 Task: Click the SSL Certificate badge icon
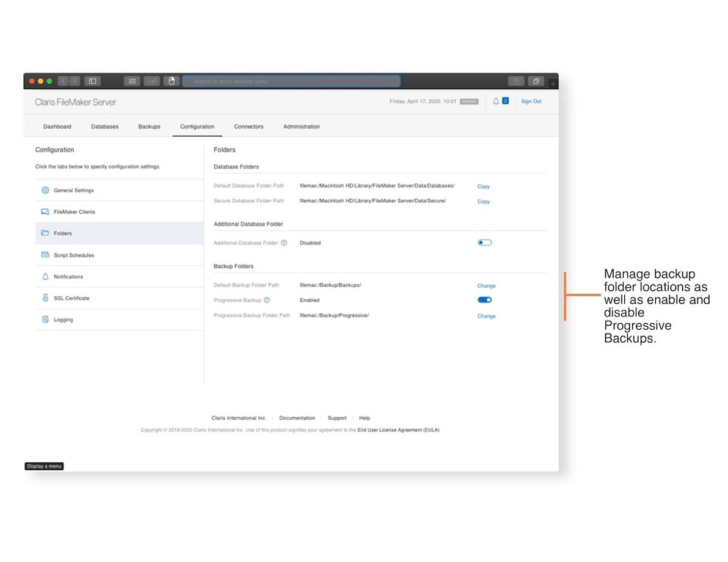tap(45, 297)
